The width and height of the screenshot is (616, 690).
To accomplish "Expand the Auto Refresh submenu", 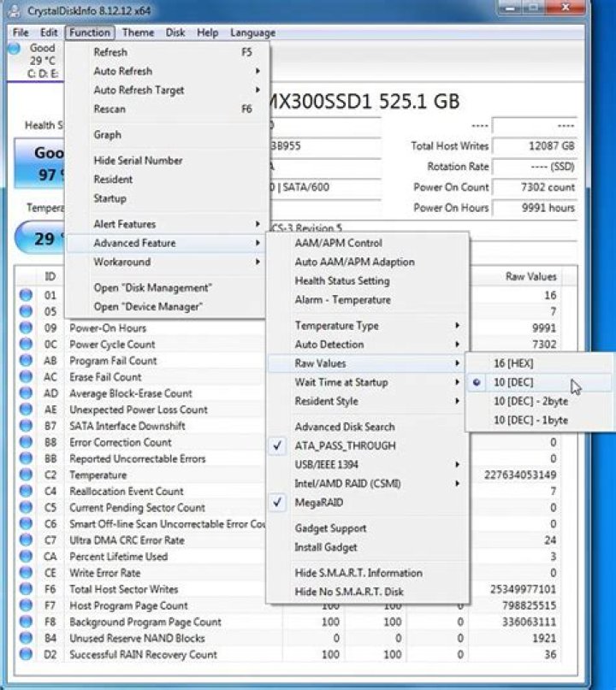I will point(167,71).
